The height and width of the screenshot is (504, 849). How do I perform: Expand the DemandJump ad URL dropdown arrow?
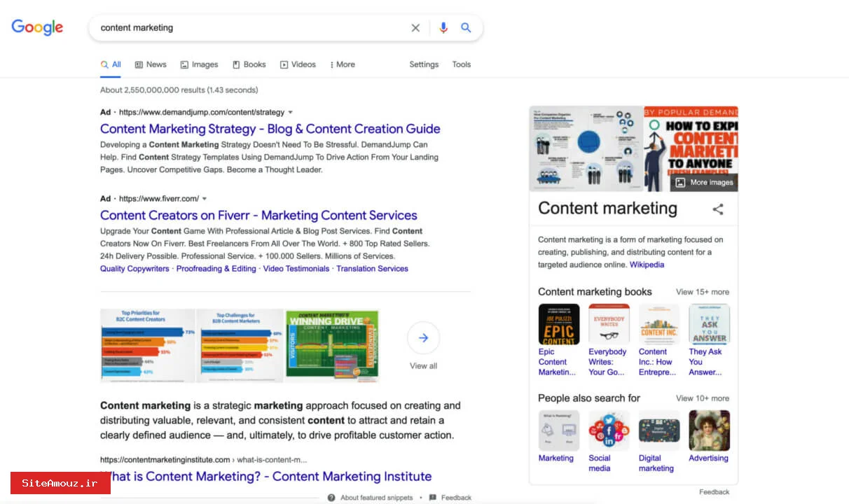pos(291,112)
